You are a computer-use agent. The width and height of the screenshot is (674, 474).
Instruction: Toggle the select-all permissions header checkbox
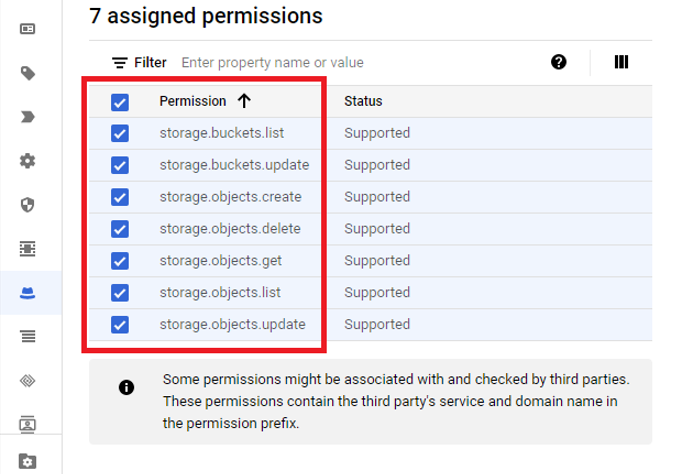[120, 102]
